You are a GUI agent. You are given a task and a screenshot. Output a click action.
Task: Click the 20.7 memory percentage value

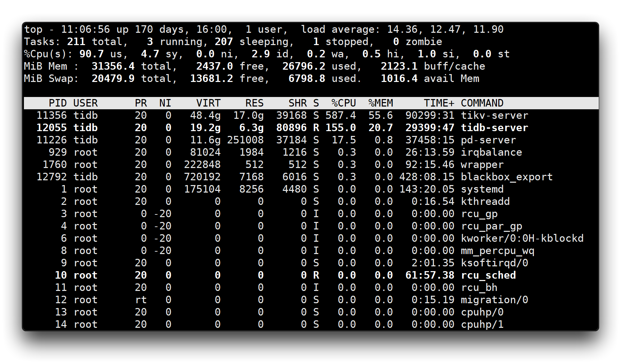(381, 128)
